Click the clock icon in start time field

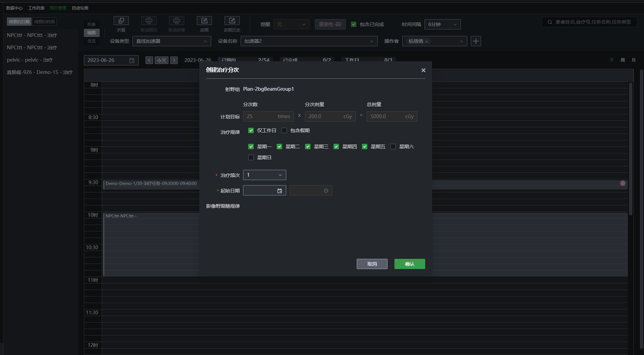(326, 191)
